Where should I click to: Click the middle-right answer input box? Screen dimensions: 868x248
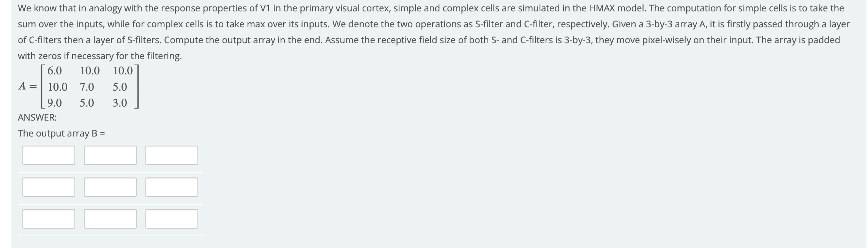click(172, 187)
